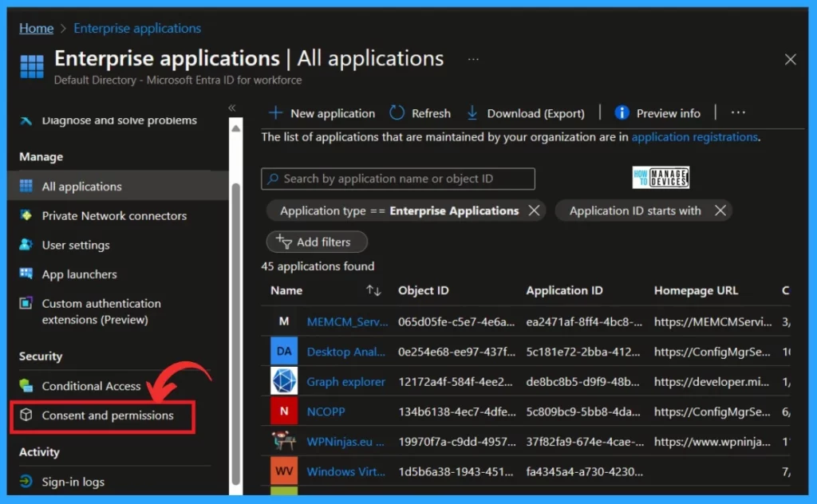817x504 pixels.
Task: Open the toolbar overflow ellipsis menu
Action: tap(738, 112)
